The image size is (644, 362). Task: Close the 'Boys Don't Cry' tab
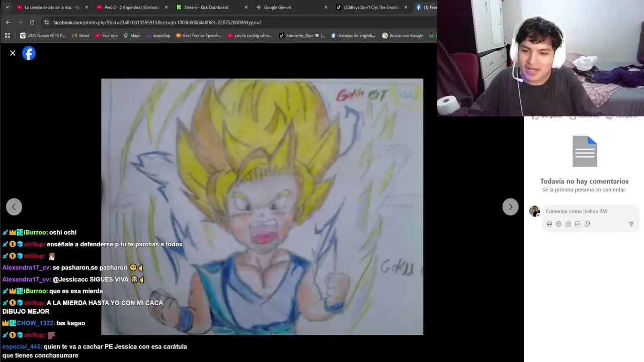pos(406,8)
